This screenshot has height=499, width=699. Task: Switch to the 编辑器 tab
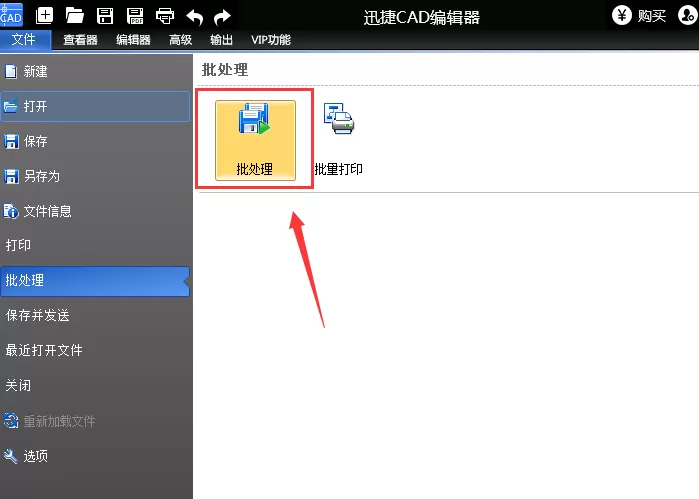[x=133, y=40]
